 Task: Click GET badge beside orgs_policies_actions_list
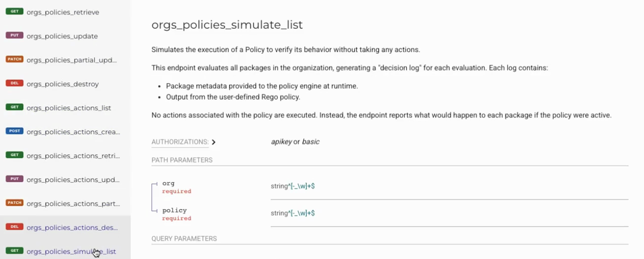click(14, 107)
